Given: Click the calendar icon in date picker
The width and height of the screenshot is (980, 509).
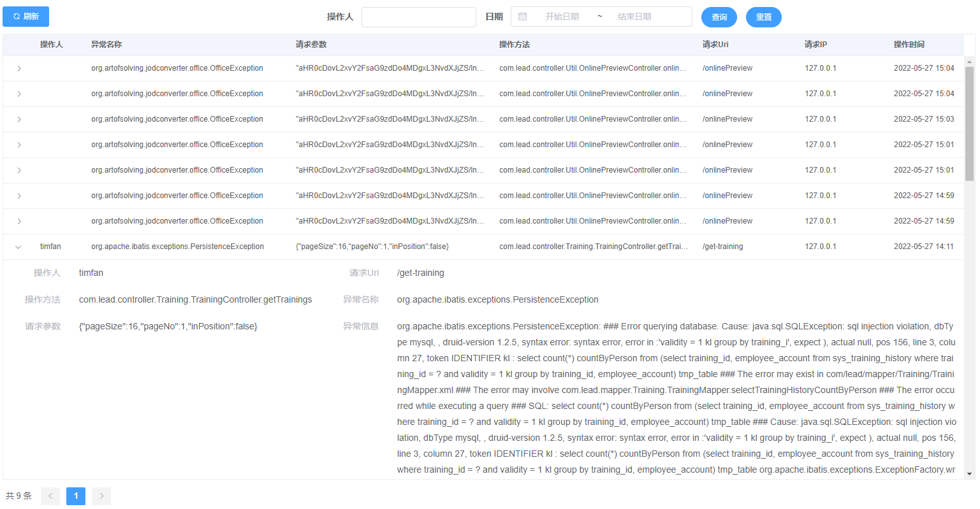Looking at the screenshot, I should tap(523, 17).
